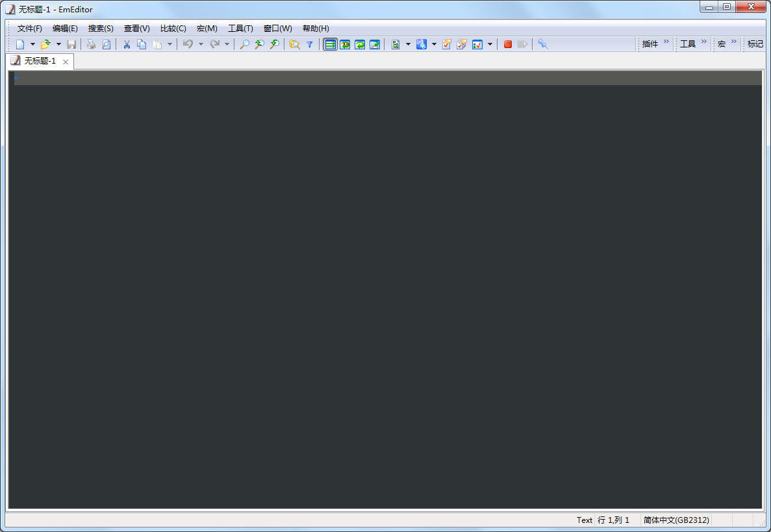Open the 宏(M) menu

(207, 29)
